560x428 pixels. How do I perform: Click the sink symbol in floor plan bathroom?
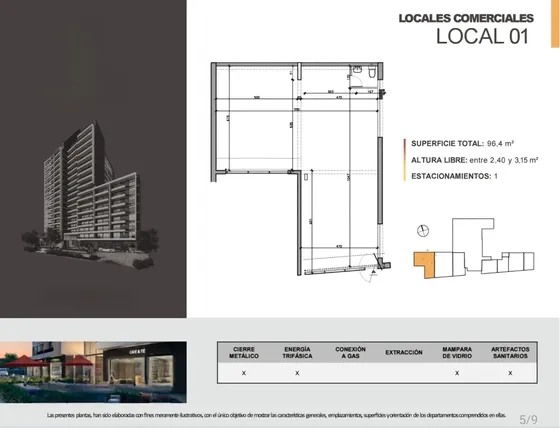pyautogui.click(x=358, y=70)
